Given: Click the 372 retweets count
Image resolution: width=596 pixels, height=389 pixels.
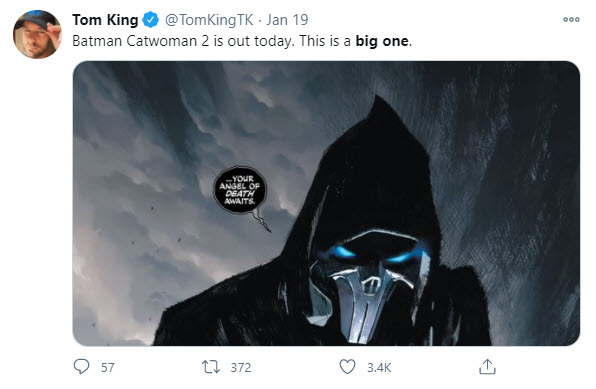Looking at the screenshot, I should (241, 367).
